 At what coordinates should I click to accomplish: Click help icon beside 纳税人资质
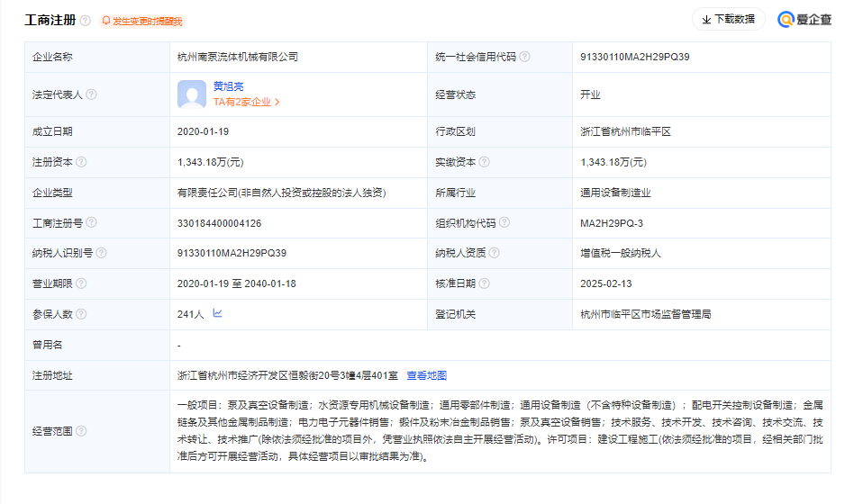(494, 253)
